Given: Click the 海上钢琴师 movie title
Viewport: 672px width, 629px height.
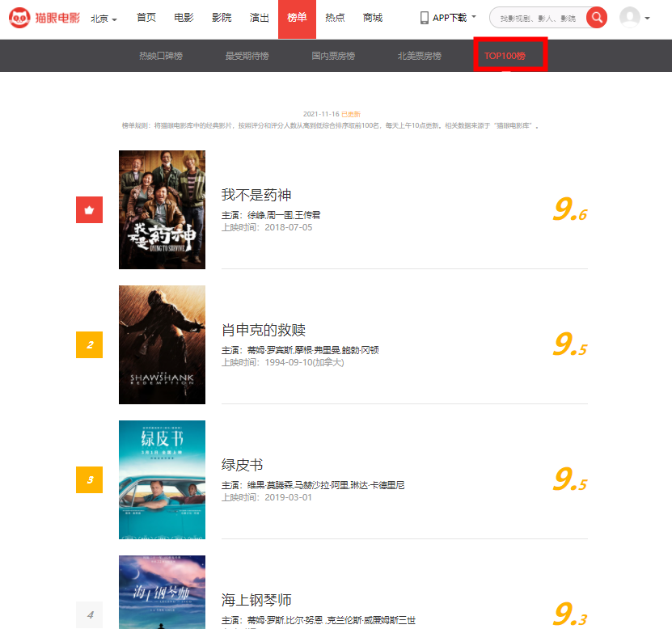Looking at the screenshot, I should click(256, 600).
